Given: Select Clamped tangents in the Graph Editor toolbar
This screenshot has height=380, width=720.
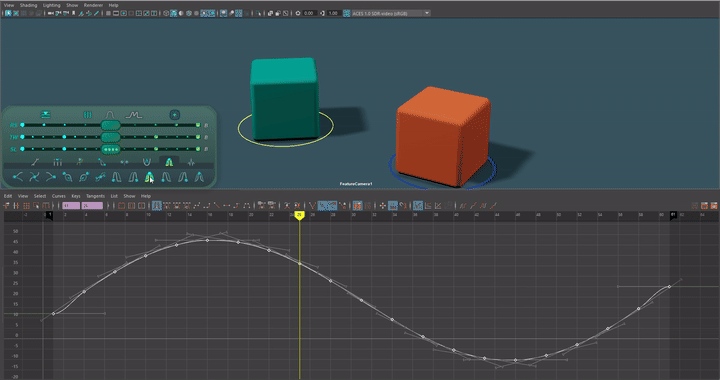Looking at the screenshot, I should point(207,206).
